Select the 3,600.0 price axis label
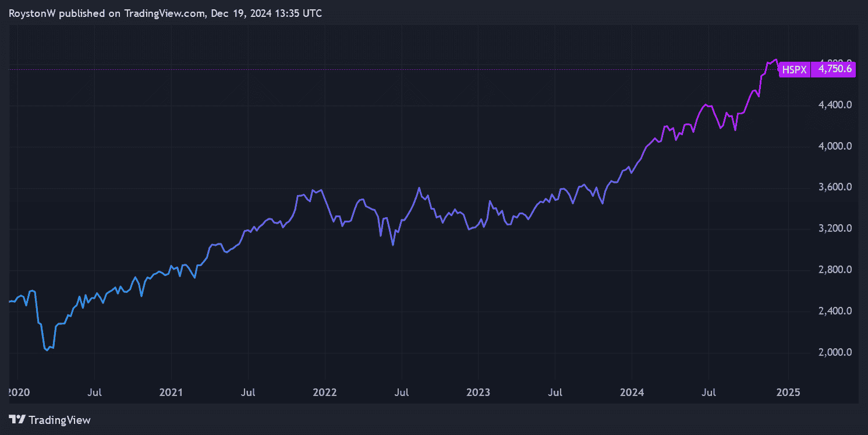 (x=835, y=188)
